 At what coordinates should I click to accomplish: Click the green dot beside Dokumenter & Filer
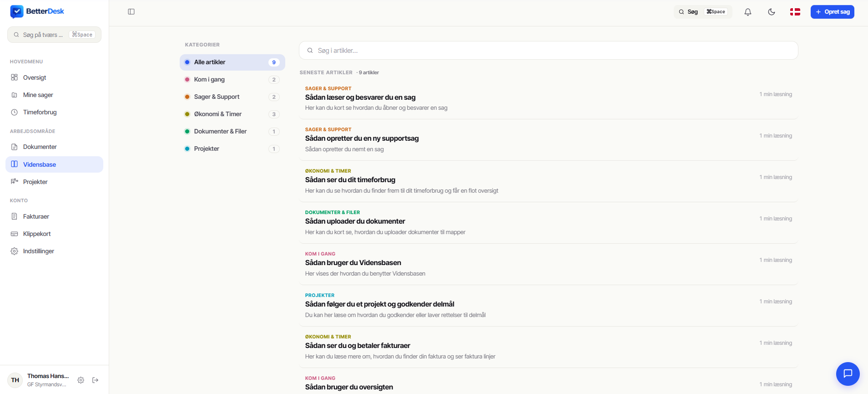187,132
